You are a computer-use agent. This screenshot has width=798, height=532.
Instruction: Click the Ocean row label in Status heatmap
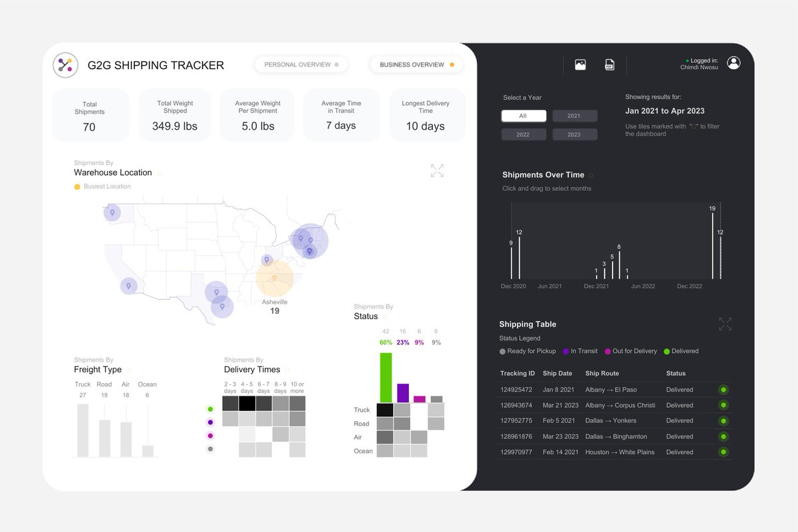(363, 451)
